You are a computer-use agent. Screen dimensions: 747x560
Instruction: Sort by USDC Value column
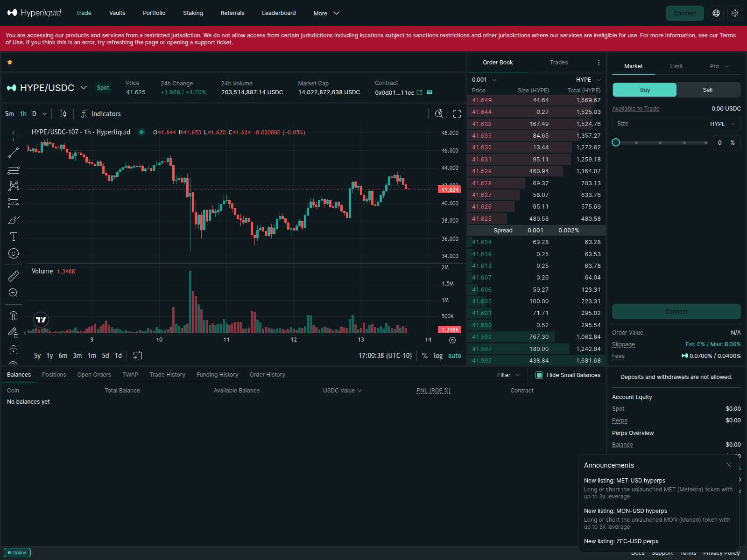coord(342,391)
